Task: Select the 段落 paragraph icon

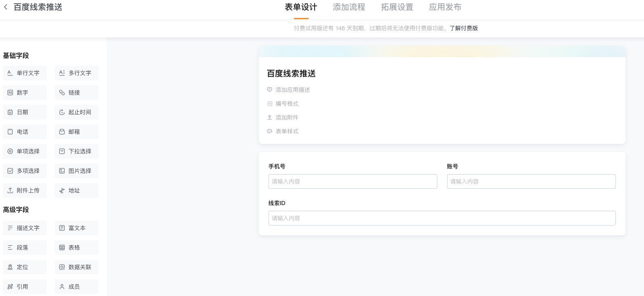Action: 10,247
